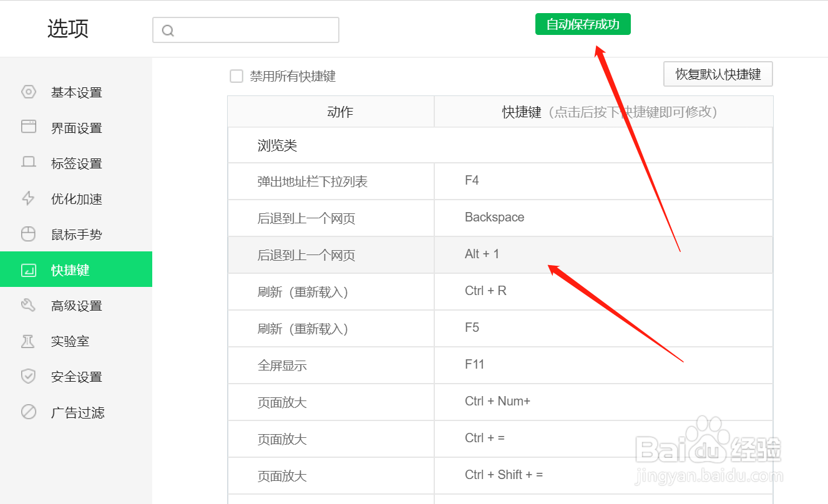
Task: Click the 选项 page title
Action: coord(68,29)
